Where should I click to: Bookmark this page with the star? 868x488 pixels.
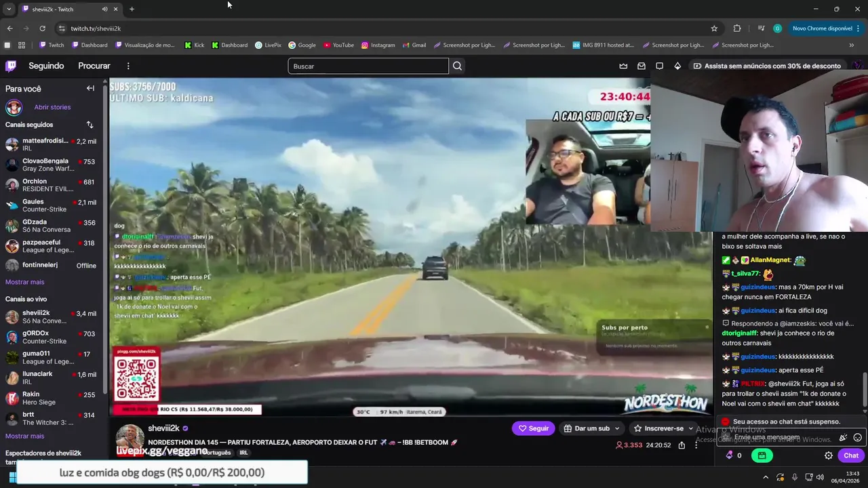point(714,28)
